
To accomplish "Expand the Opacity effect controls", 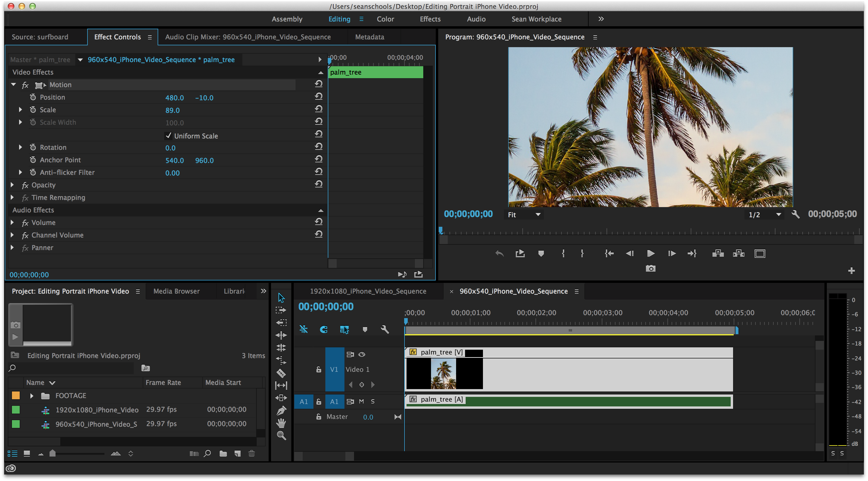I will point(13,185).
